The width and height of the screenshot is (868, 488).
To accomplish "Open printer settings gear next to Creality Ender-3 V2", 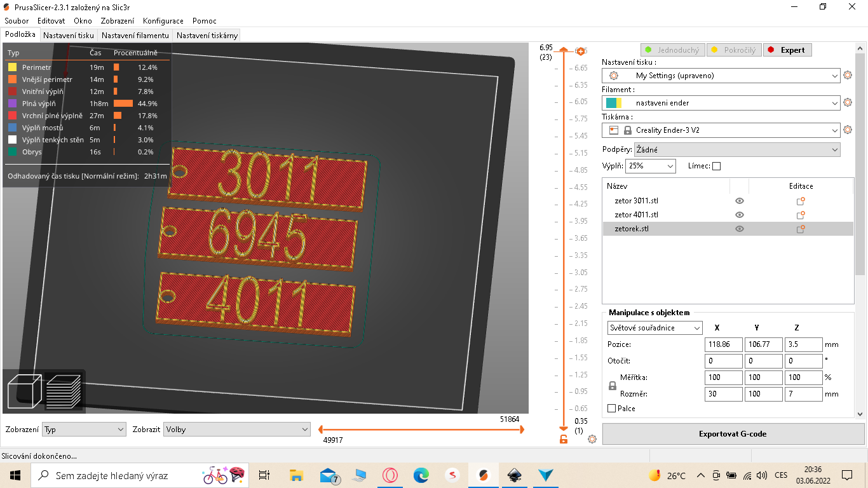I will tap(847, 130).
